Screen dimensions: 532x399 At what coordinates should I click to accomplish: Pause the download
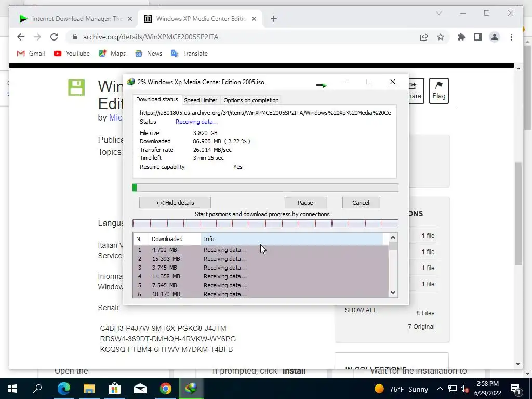[305, 203]
